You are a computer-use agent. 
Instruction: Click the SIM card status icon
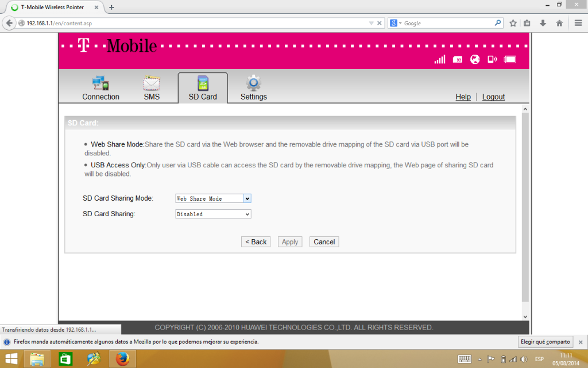point(458,59)
